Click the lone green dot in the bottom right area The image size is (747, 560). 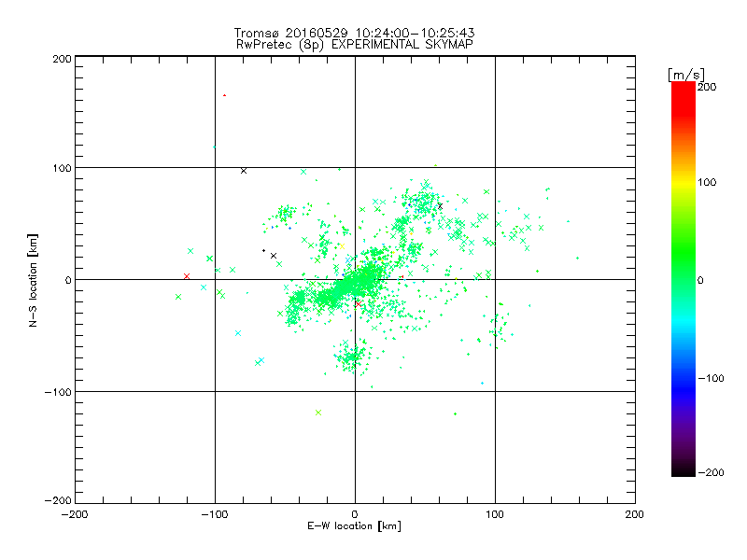tap(455, 413)
